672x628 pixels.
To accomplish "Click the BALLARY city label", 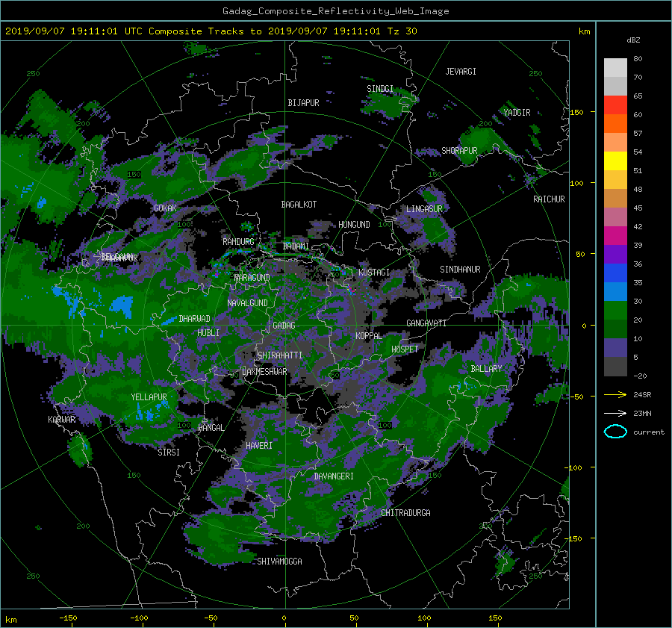I will 486,369.
